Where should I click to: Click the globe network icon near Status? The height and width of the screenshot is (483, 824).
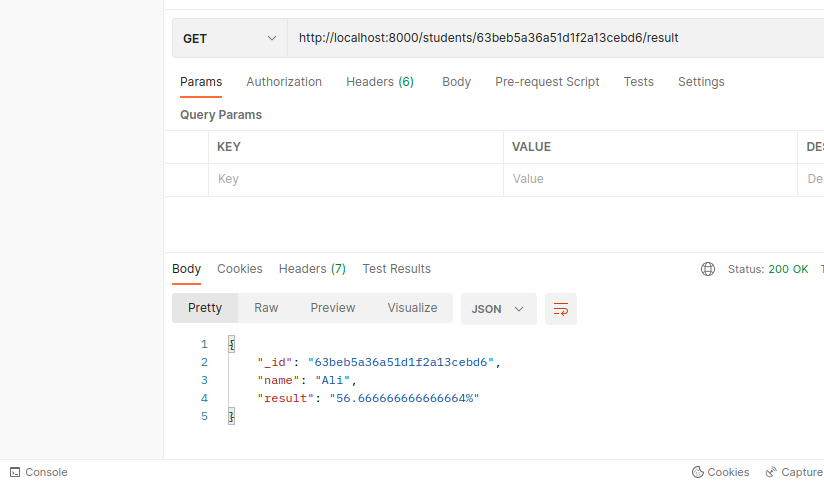click(x=708, y=269)
